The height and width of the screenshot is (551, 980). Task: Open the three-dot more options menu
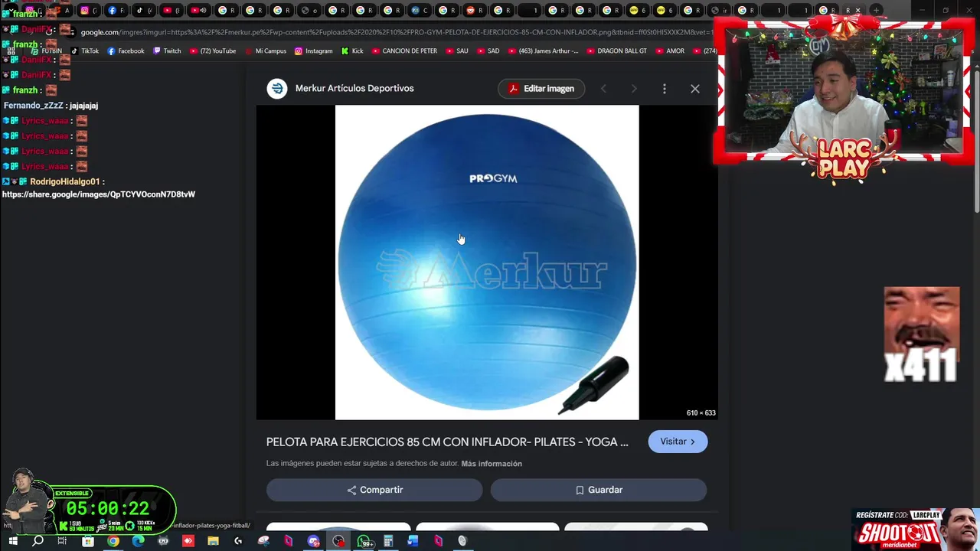[664, 89]
